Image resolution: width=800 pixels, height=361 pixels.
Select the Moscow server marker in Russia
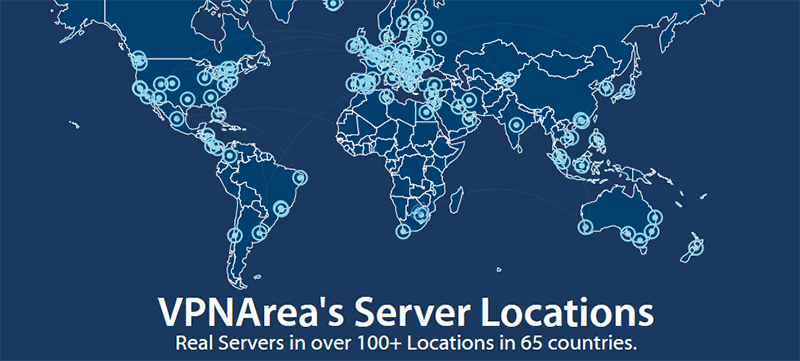point(439,37)
